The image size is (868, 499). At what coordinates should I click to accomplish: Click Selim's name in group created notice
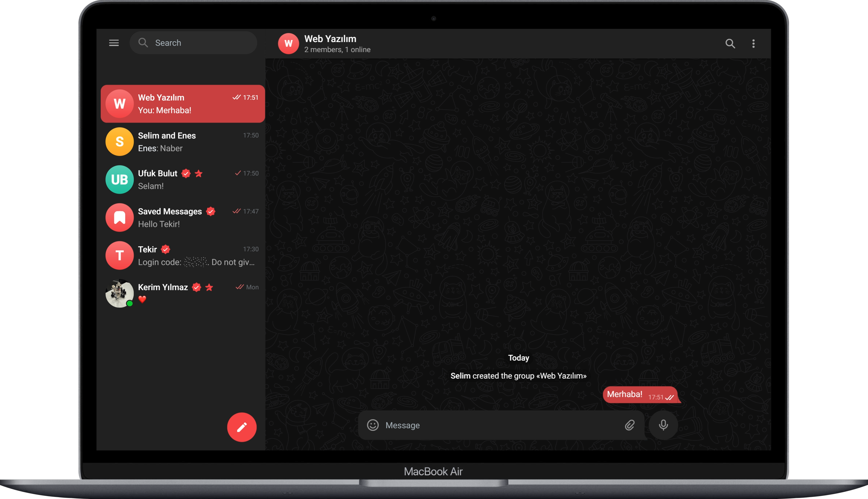460,376
